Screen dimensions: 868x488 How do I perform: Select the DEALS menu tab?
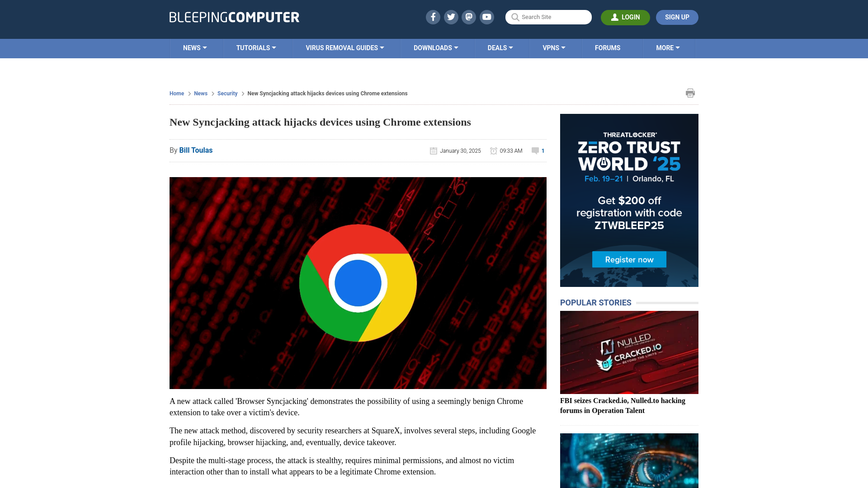tap(500, 47)
